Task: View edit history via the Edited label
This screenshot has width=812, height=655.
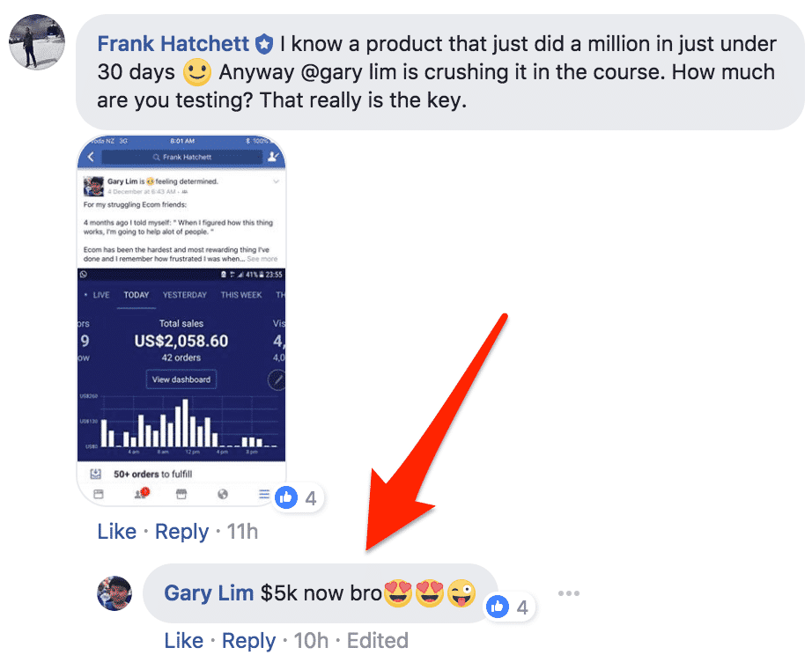Action: [378, 641]
